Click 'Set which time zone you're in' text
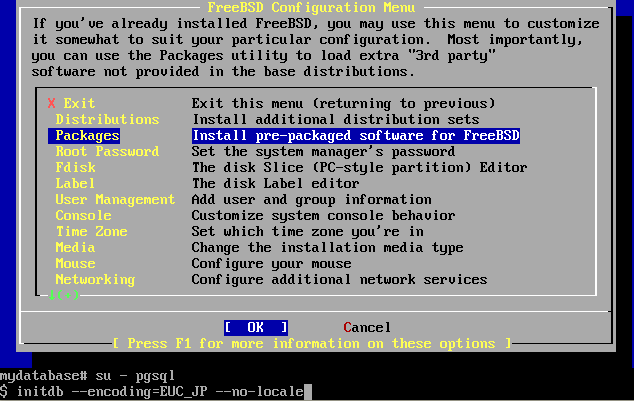 (x=308, y=232)
